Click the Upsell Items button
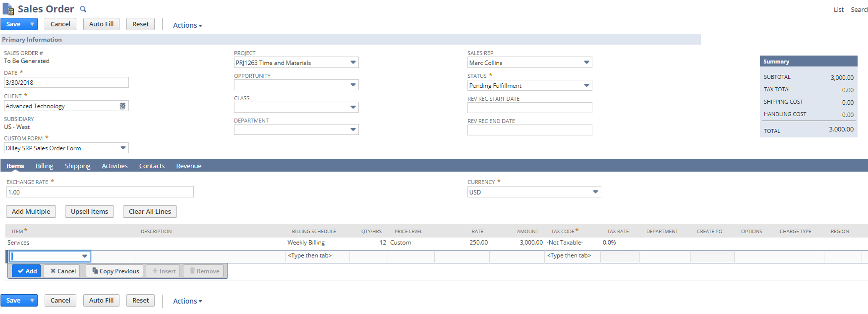The width and height of the screenshot is (868, 314). point(89,211)
